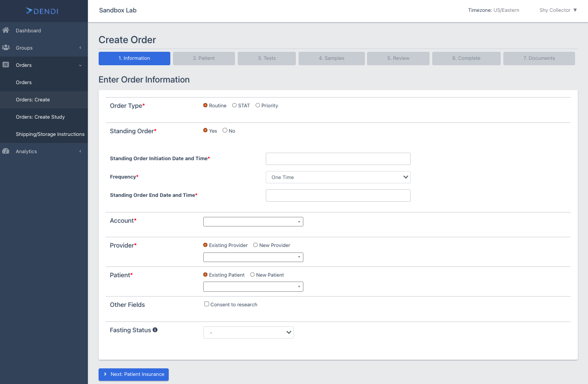Open the Fasting Status dropdown
Screen dimensions: 588x384
coord(248,333)
